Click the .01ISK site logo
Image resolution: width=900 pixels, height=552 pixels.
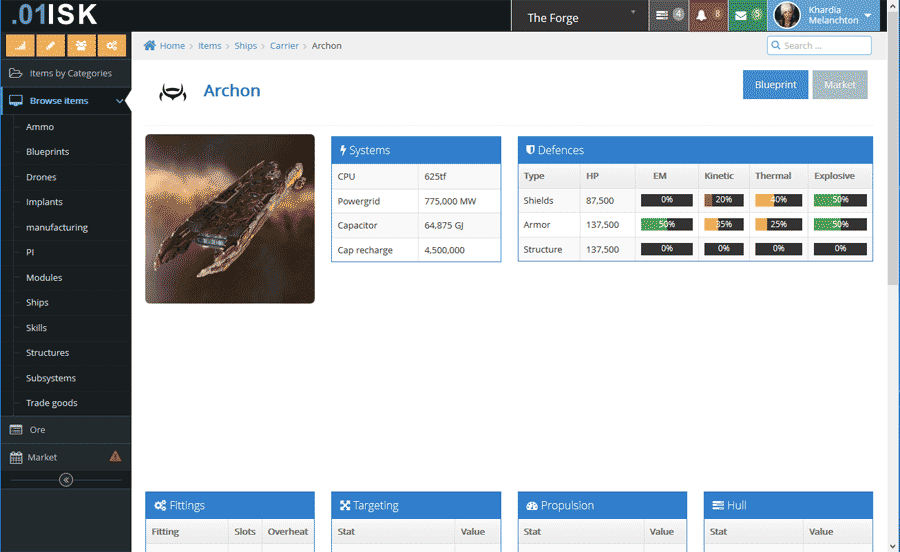pyautogui.click(x=54, y=14)
